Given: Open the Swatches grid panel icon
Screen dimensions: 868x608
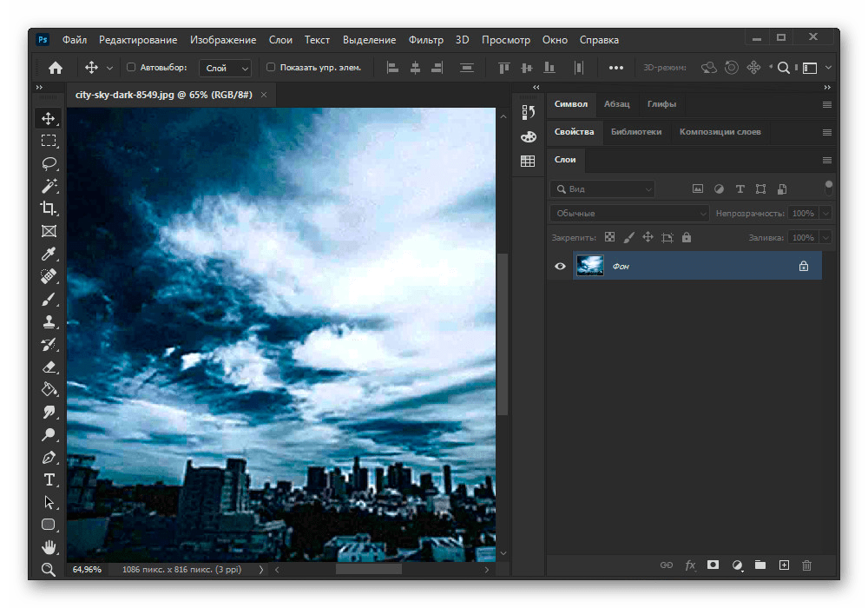Looking at the screenshot, I should pyautogui.click(x=528, y=162).
